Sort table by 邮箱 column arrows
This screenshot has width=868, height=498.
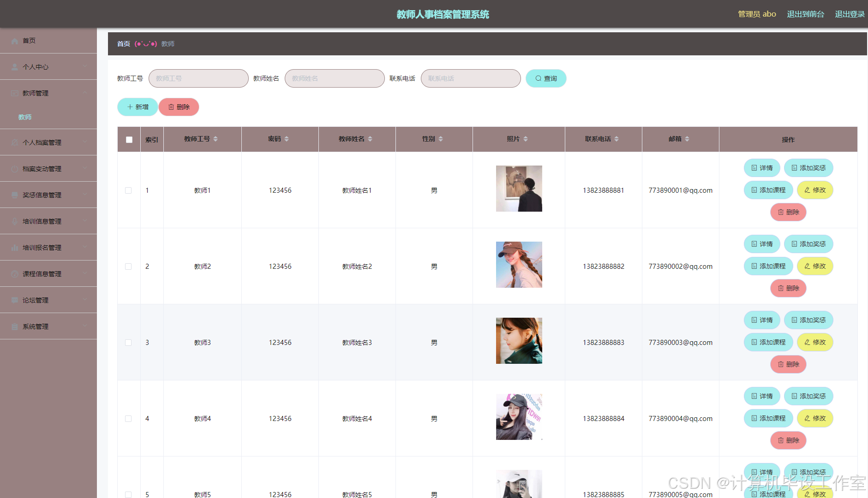(687, 139)
